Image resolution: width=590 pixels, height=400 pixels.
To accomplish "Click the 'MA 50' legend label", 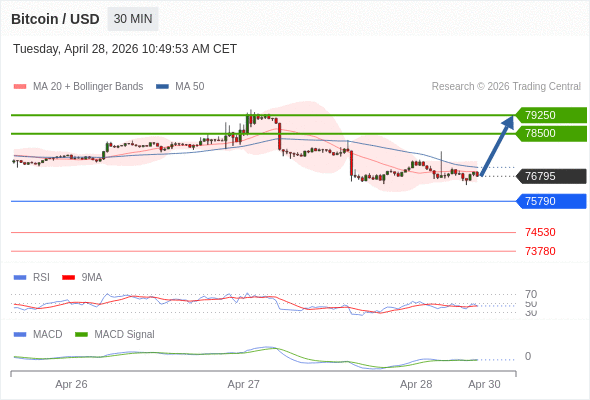I will (190, 87).
